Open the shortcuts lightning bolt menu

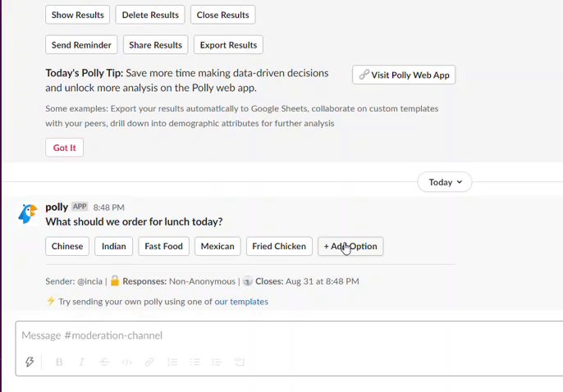(x=30, y=362)
